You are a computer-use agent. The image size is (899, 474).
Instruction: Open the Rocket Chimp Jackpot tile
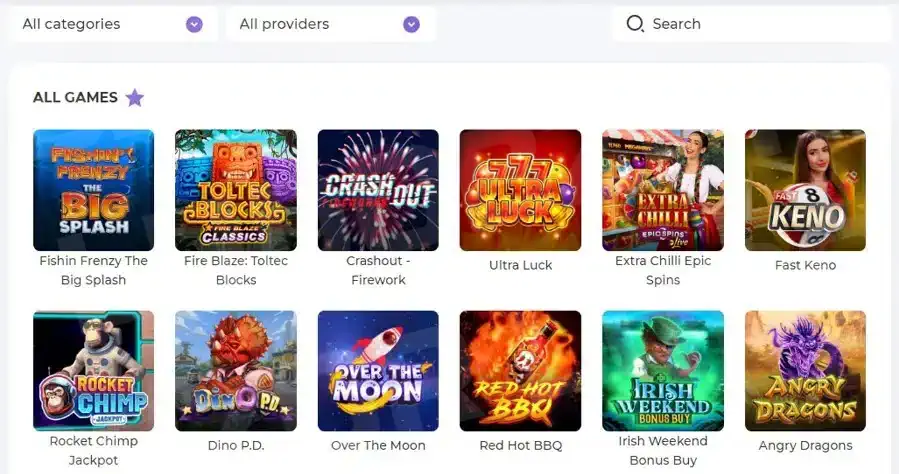click(93, 371)
